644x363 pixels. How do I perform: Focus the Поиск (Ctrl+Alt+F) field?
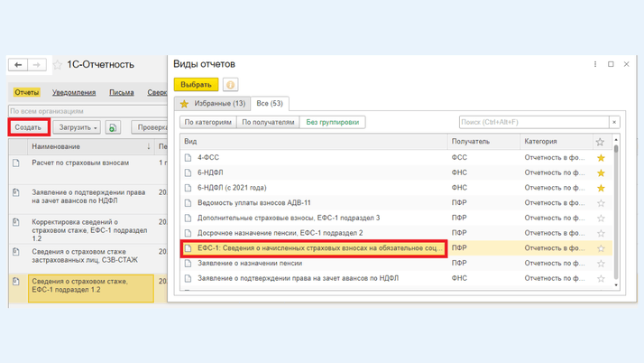pos(534,122)
